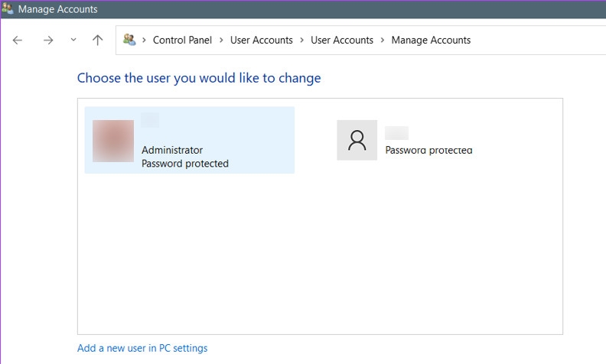Open the first User Accounts breadcrumb
Viewport: 606px width, 364px height.
tap(261, 41)
